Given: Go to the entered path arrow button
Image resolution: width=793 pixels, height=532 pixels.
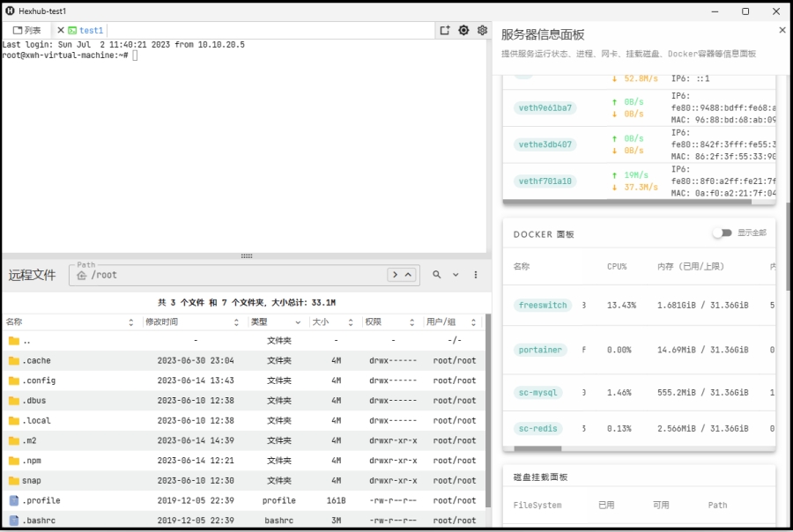Looking at the screenshot, I should point(395,275).
